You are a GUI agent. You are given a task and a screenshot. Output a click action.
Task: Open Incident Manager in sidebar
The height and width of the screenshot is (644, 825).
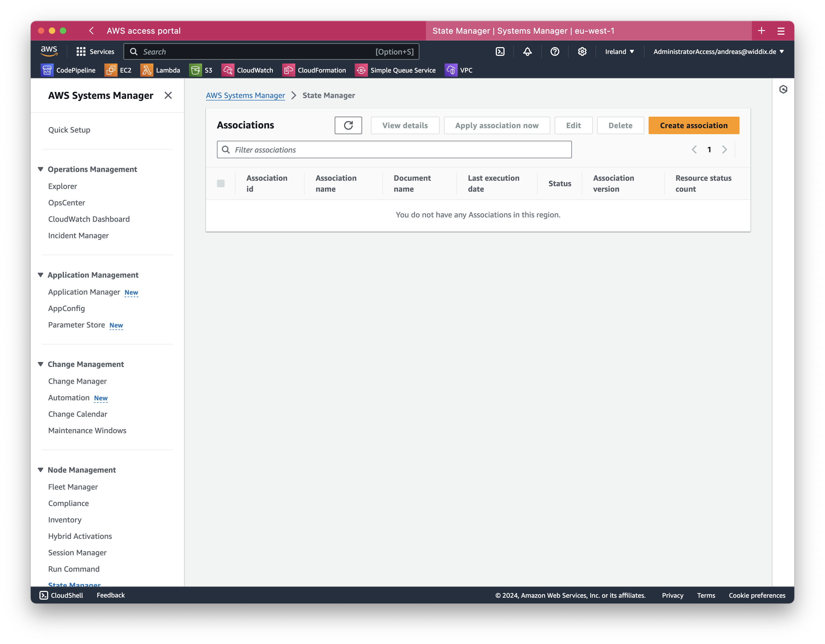click(x=78, y=236)
